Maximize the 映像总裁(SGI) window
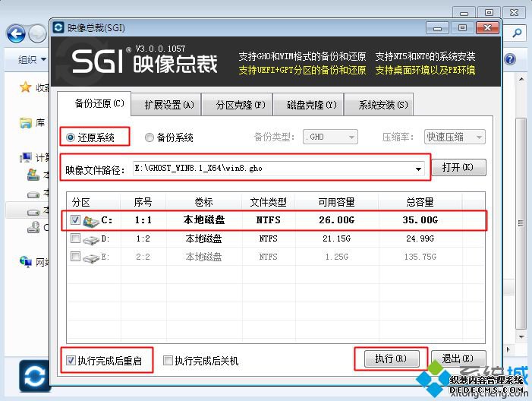The height and width of the screenshot is (401, 532). [x=462, y=28]
